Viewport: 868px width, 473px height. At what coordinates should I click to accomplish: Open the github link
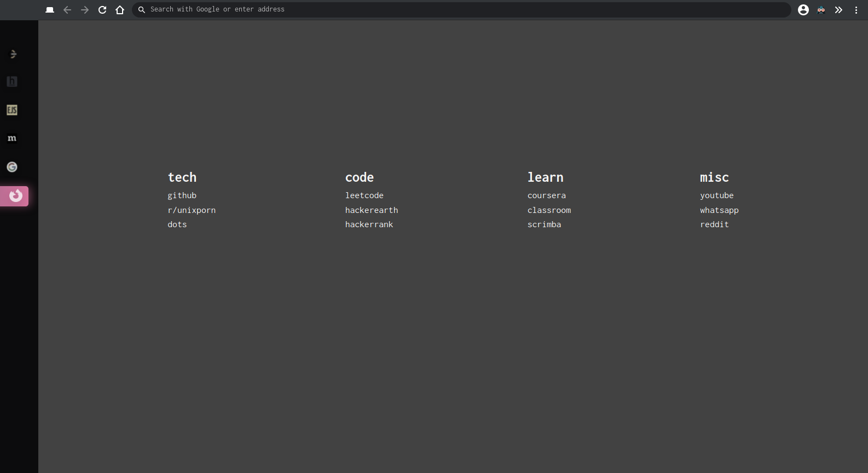pyautogui.click(x=182, y=195)
